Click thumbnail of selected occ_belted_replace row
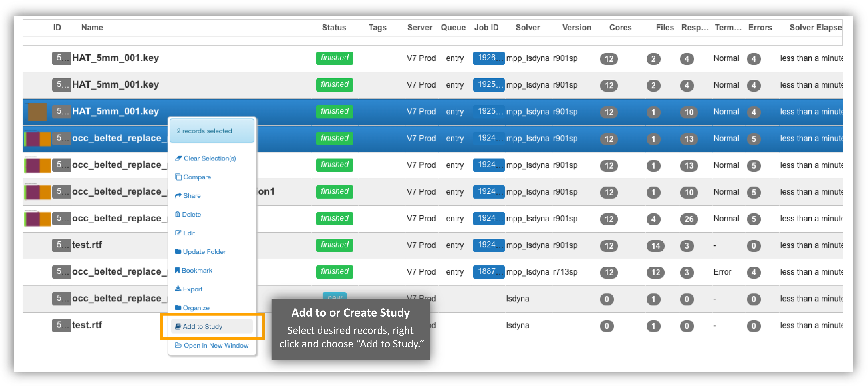Screen dimensions: 868x386 (x=37, y=139)
